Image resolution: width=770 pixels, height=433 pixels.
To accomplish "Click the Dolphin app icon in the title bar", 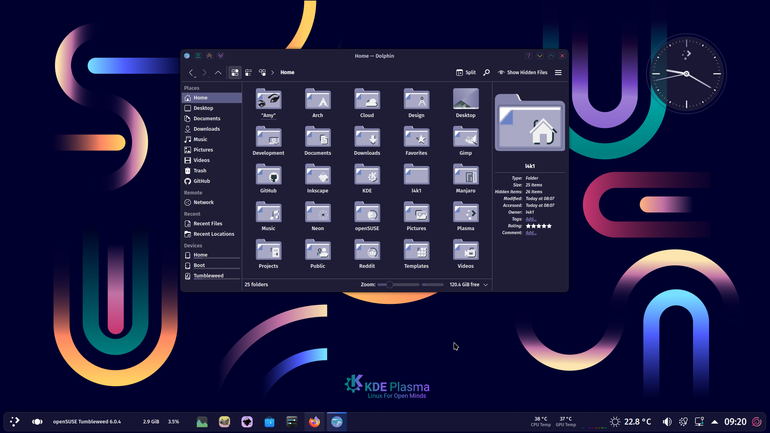I will click(187, 56).
